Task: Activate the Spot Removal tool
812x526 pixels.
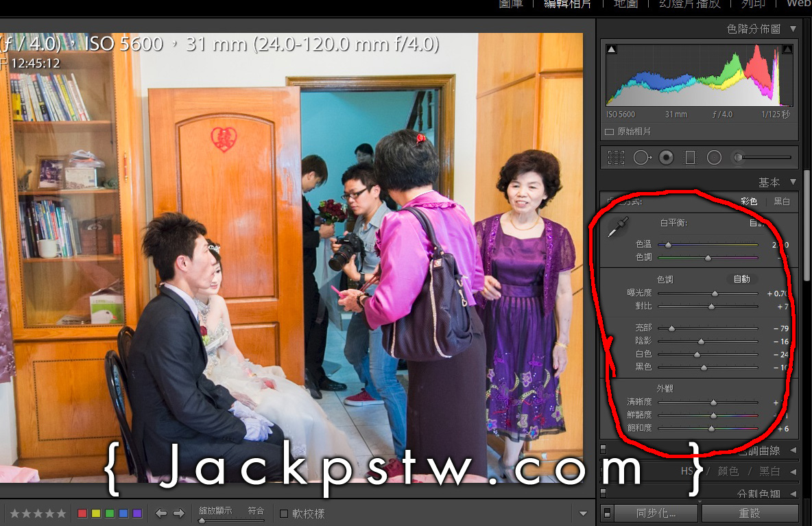Action: click(642, 158)
